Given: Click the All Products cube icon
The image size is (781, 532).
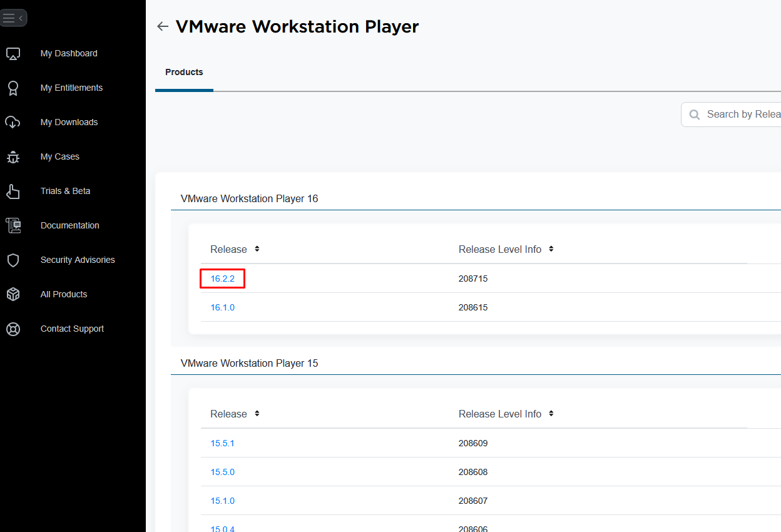Looking at the screenshot, I should point(13,295).
